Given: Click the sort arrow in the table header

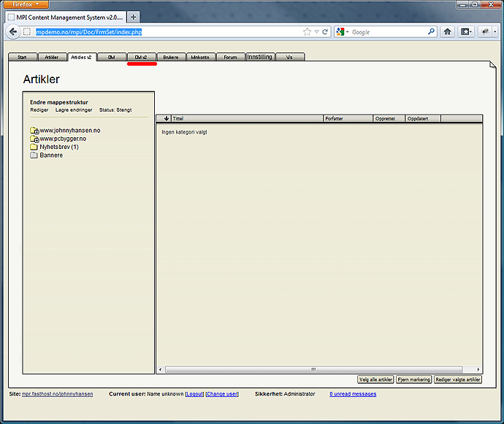Looking at the screenshot, I should pyautogui.click(x=167, y=118).
